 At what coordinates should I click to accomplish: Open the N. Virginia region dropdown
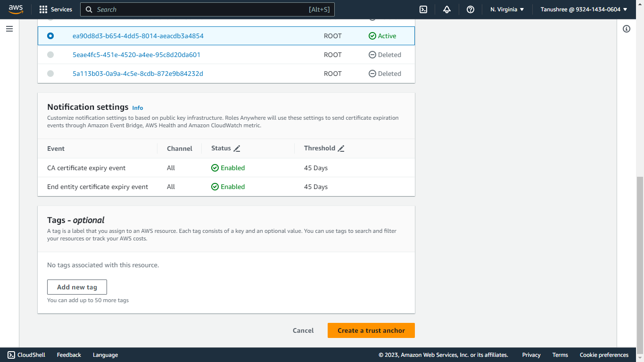[507, 9]
